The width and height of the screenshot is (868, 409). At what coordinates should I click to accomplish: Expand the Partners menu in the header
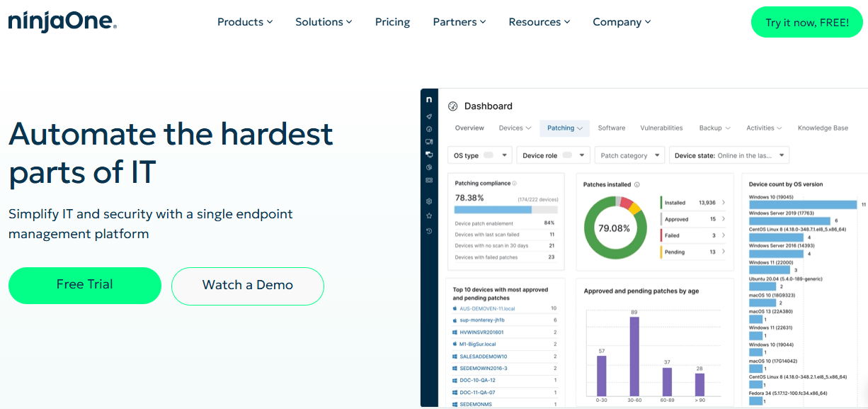click(459, 22)
